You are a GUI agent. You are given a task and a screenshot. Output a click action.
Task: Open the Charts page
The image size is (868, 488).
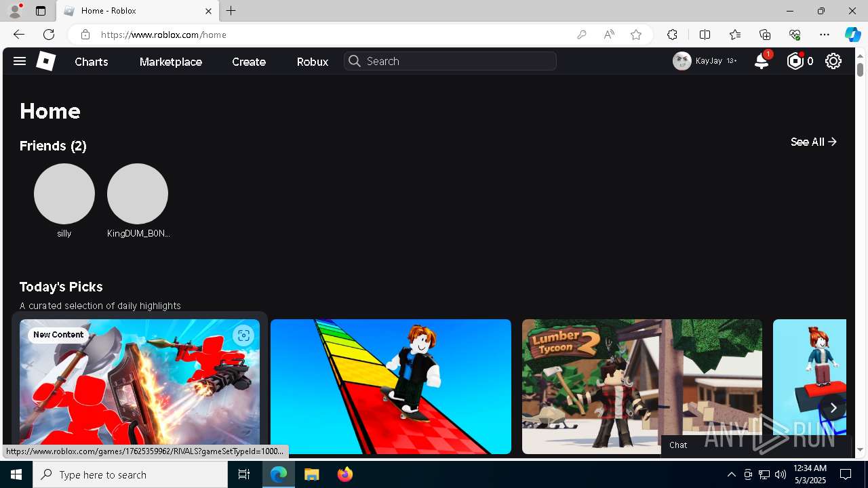point(92,62)
